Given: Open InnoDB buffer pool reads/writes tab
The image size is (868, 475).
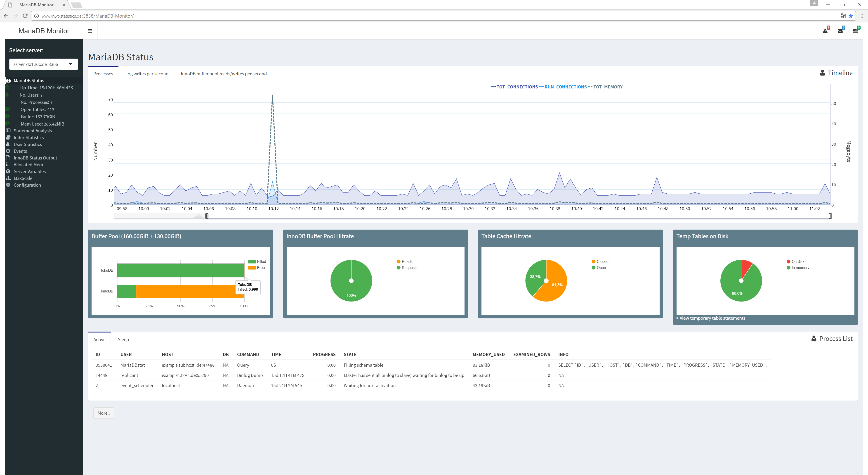Looking at the screenshot, I should pyautogui.click(x=223, y=74).
